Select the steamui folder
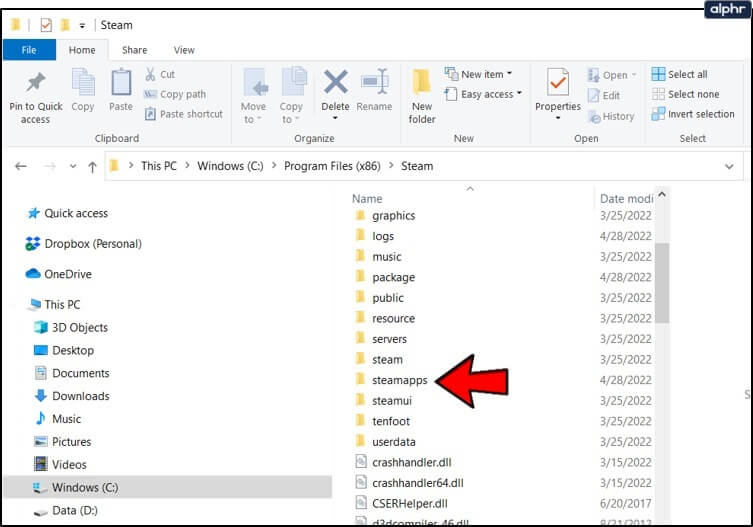This screenshot has height=527, width=753. click(384, 401)
